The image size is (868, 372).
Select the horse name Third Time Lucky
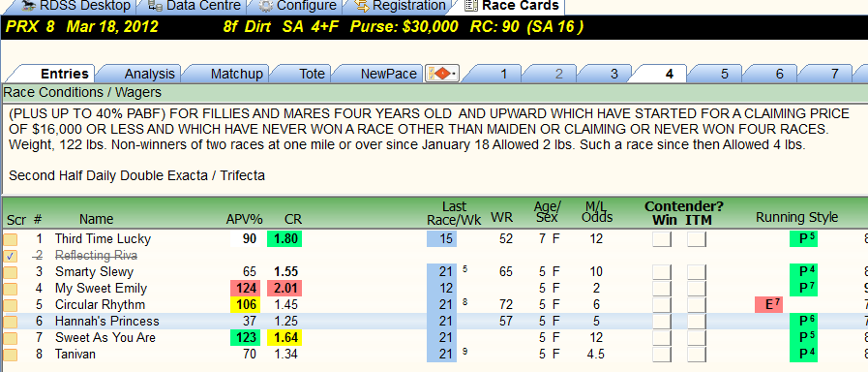tap(103, 239)
